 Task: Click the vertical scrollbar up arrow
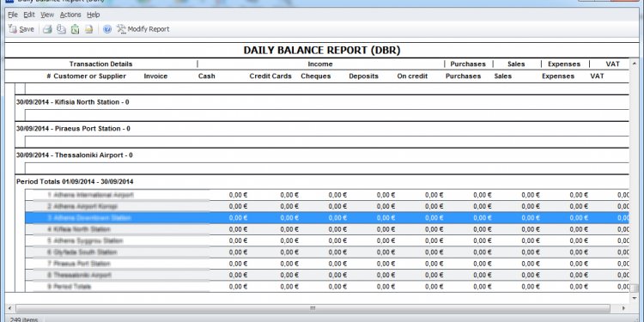(635, 64)
